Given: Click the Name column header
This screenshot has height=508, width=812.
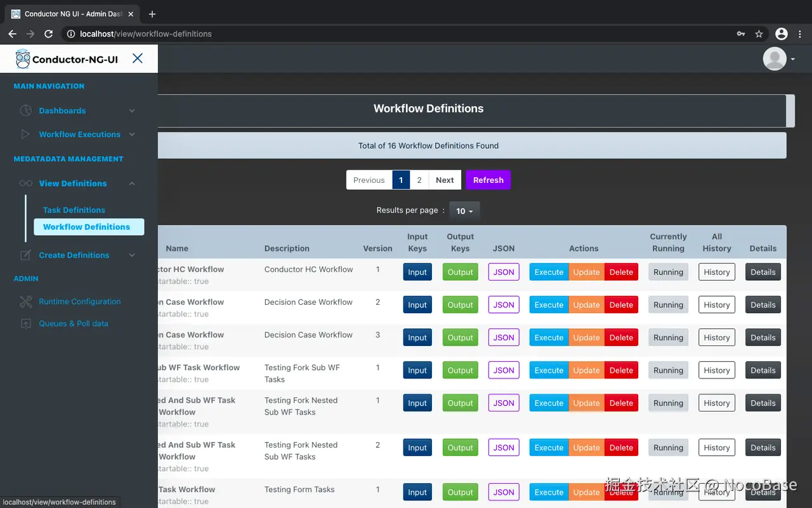Looking at the screenshot, I should click(x=177, y=249).
